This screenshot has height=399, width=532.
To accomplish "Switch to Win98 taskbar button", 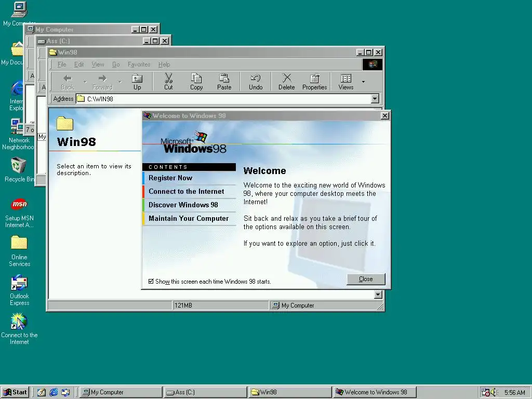I will [x=290, y=392].
